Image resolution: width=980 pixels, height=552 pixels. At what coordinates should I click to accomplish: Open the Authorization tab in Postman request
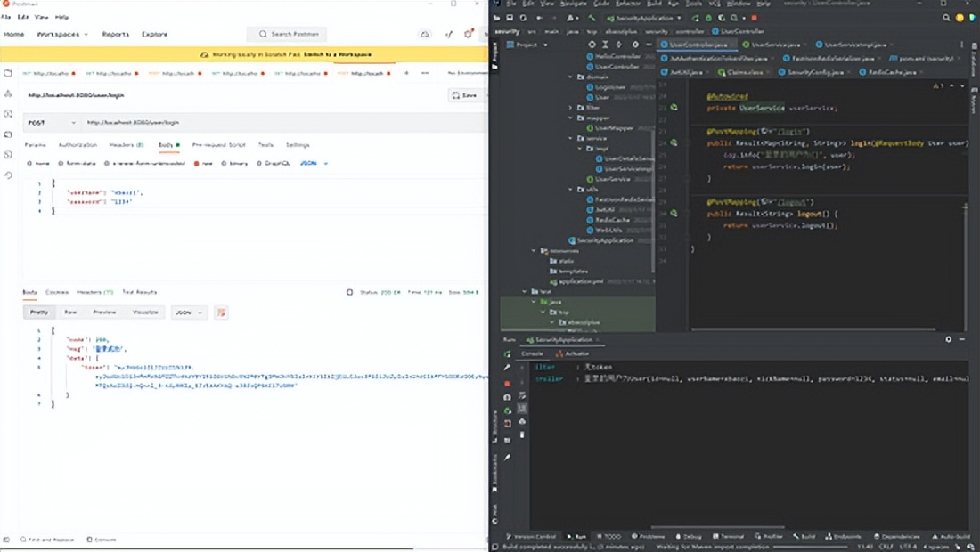[78, 144]
